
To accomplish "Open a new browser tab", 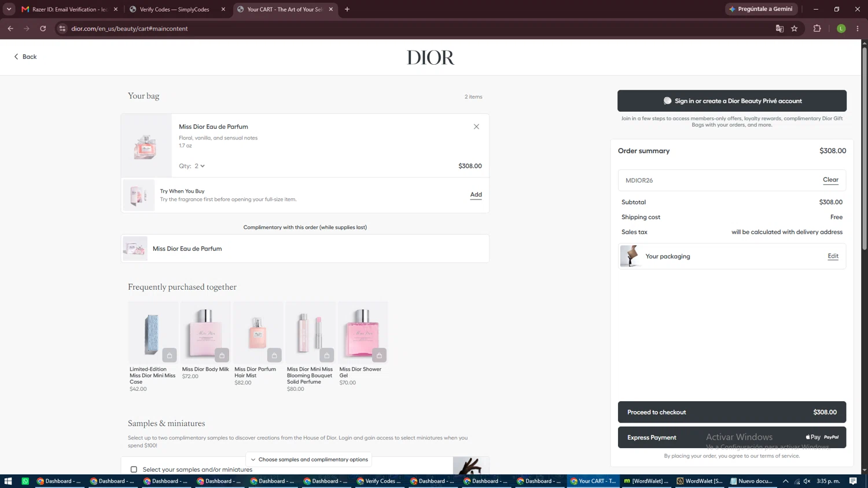I will click(347, 9).
